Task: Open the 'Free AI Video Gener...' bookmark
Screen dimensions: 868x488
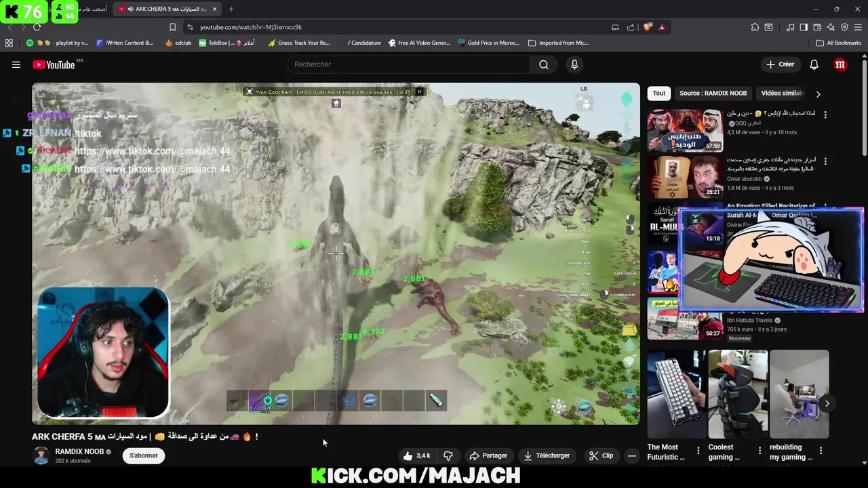Action: coord(419,43)
